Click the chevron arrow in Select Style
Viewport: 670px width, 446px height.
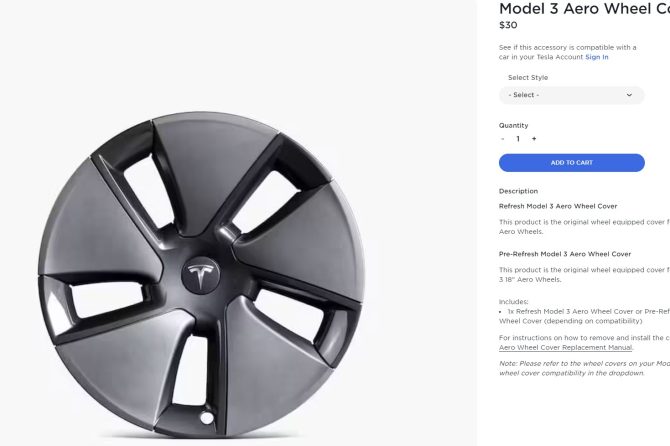coord(629,95)
